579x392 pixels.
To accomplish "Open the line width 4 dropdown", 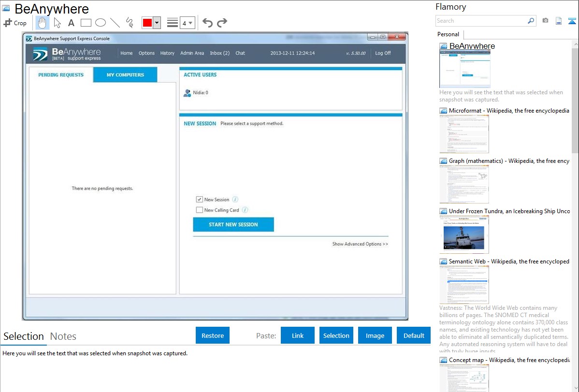I will (187, 23).
